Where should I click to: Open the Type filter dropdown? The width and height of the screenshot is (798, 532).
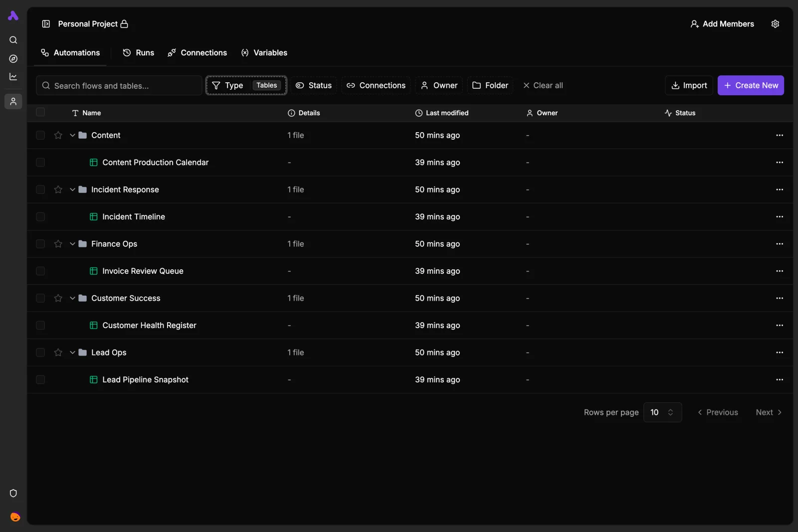pos(246,85)
